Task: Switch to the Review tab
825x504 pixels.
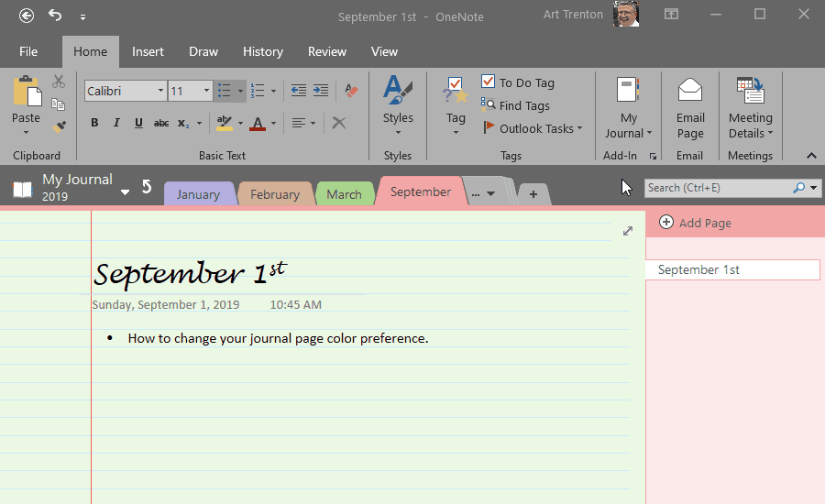Action: [x=326, y=51]
